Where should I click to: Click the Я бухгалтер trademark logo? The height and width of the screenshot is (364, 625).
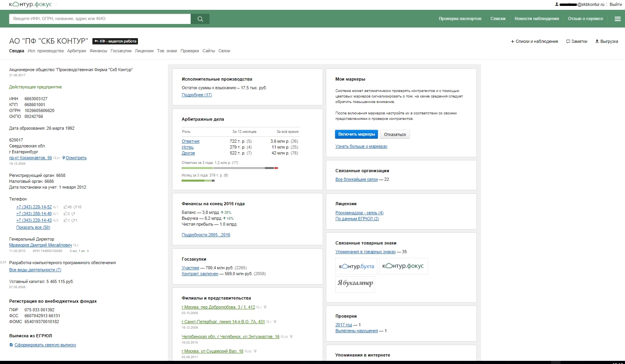click(355, 284)
